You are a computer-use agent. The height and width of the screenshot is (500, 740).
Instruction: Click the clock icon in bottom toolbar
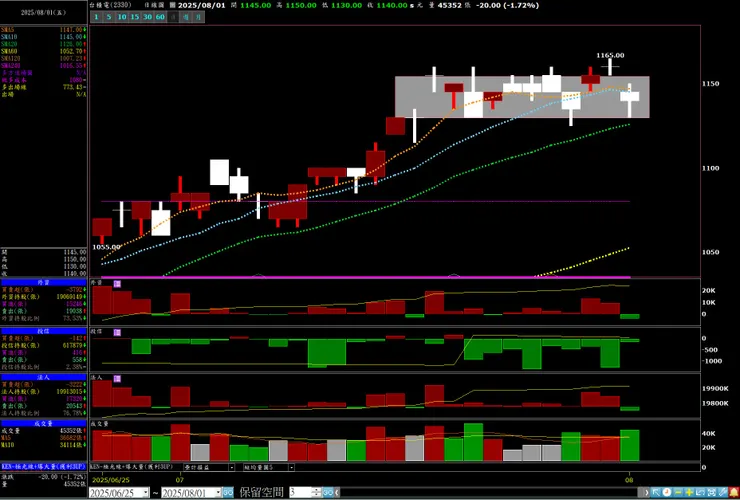click(667, 493)
